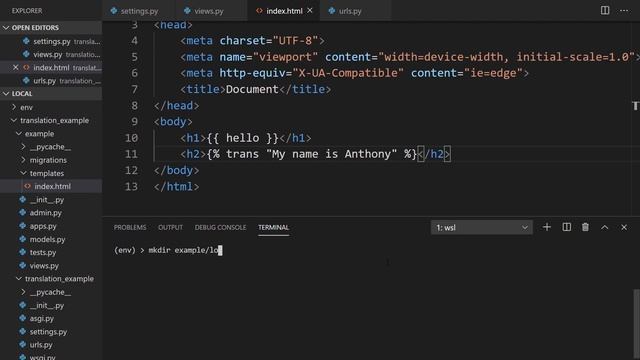Open the Output panel tab
The image size is (640, 360).
(170, 227)
